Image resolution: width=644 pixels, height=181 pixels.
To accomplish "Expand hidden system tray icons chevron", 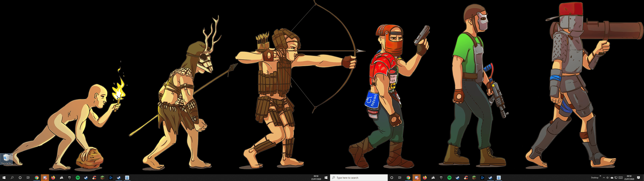I will click(x=604, y=178).
